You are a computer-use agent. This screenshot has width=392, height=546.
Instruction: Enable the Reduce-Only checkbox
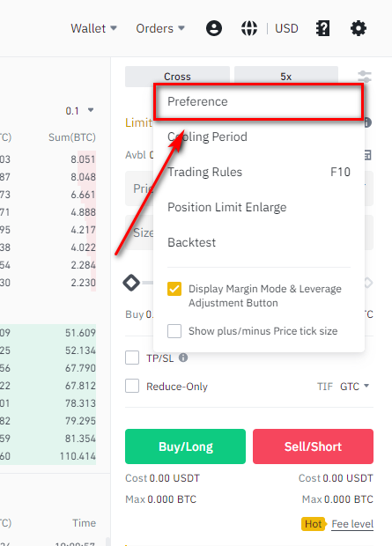pyautogui.click(x=132, y=386)
